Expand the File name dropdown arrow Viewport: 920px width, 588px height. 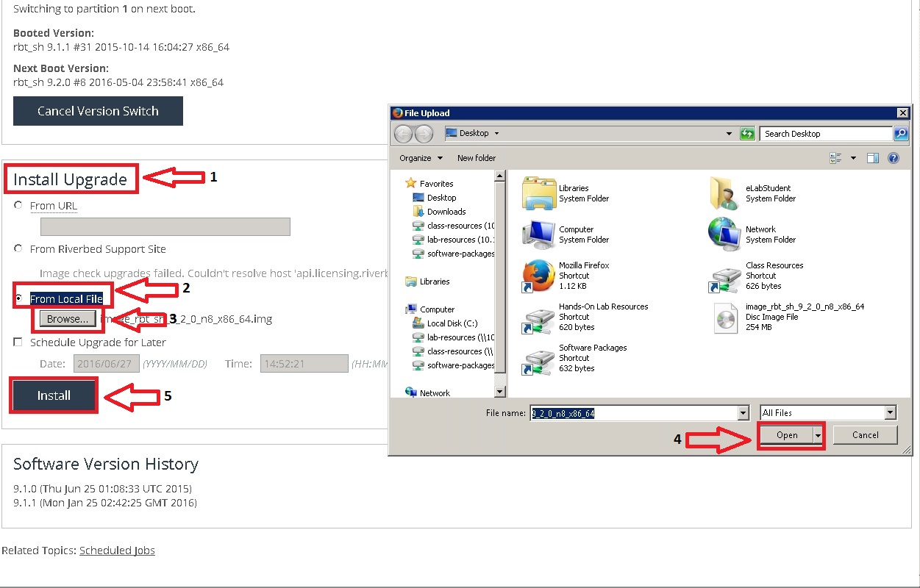click(x=743, y=413)
